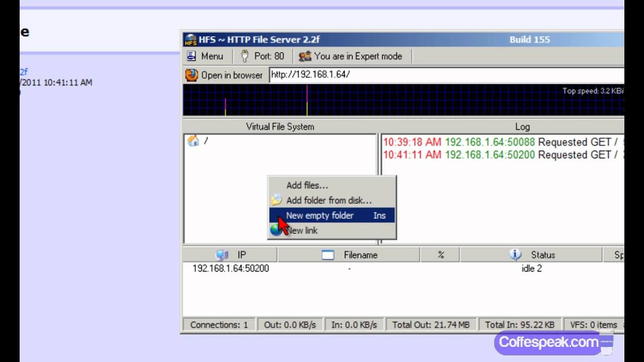Viewport: 644px width, 362px height.
Task: Click the Status column header
Action: tap(531, 255)
